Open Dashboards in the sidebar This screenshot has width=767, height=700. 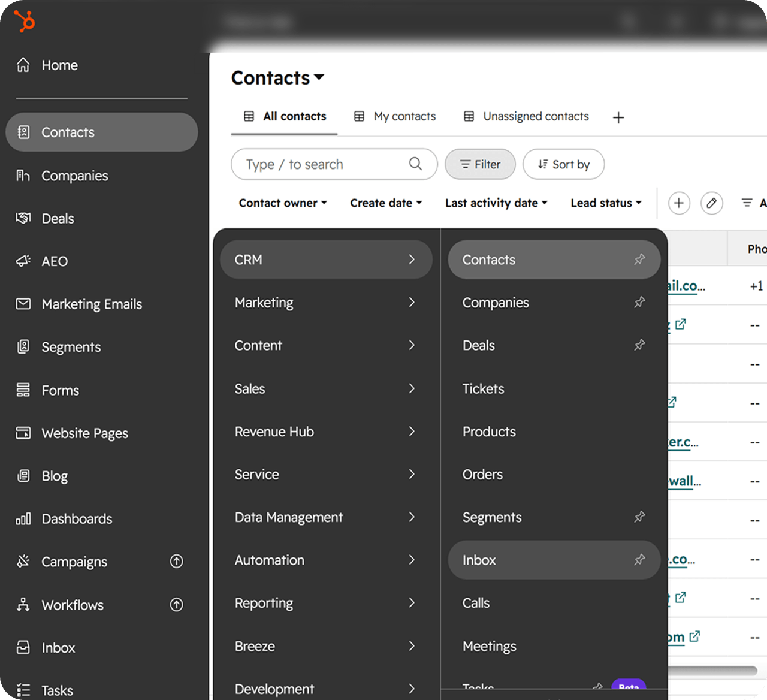click(64, 519)
